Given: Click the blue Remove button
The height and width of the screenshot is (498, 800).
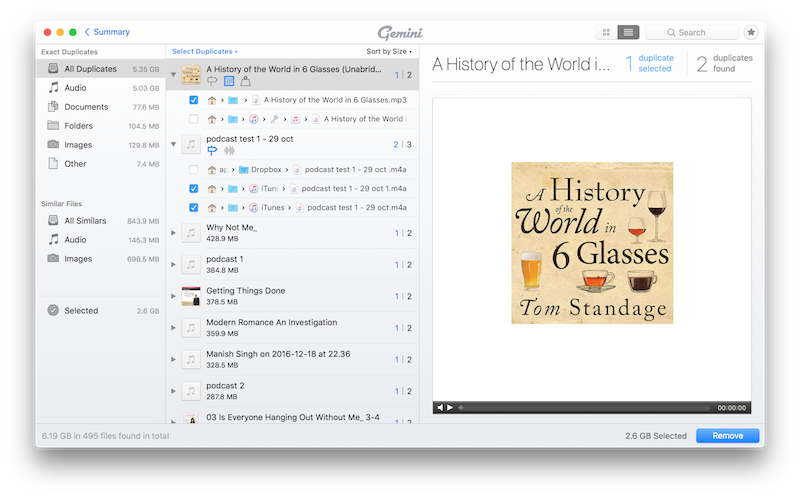Looking at the screenshot, I should coord(727,436).
